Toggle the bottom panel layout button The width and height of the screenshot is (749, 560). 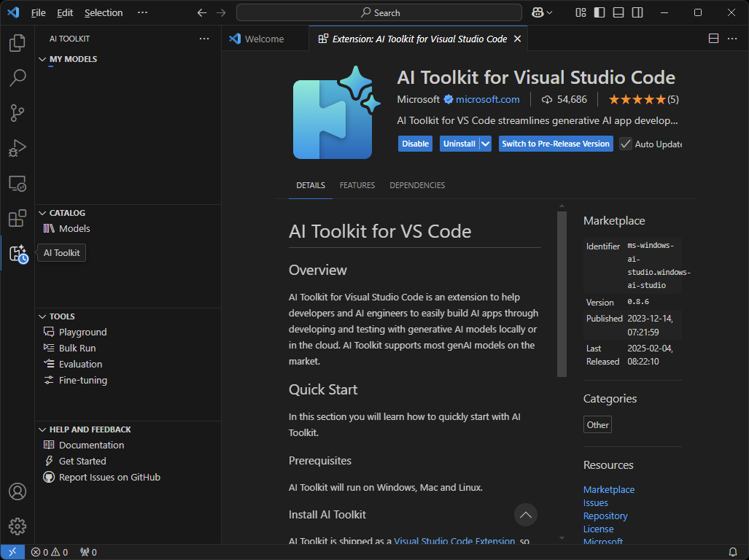(x=618, y=12)
